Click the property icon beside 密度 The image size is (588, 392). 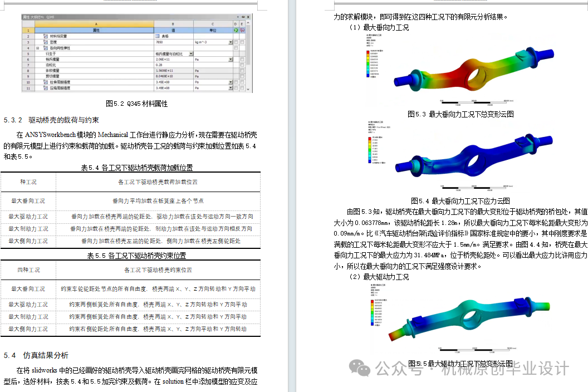tap(45, 42)
